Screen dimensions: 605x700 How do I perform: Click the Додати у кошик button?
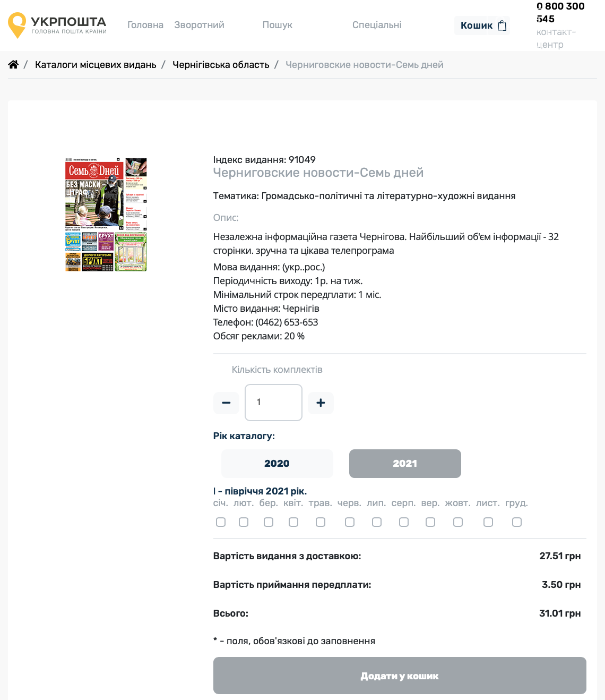pyautogui.click(x=400, y=676)
